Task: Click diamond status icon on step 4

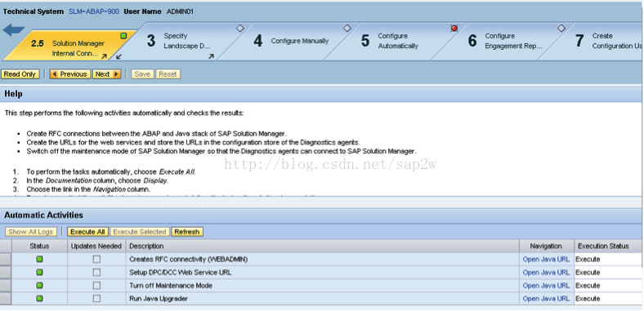Action: (347, 28)
